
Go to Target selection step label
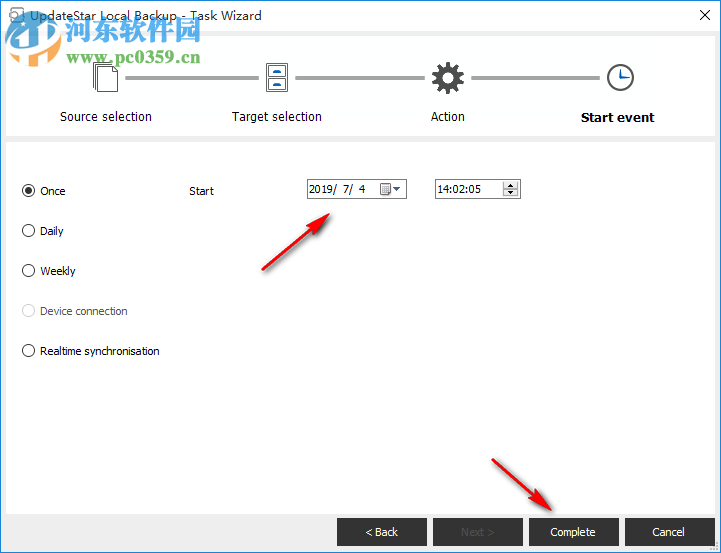(x=277, y=117)
